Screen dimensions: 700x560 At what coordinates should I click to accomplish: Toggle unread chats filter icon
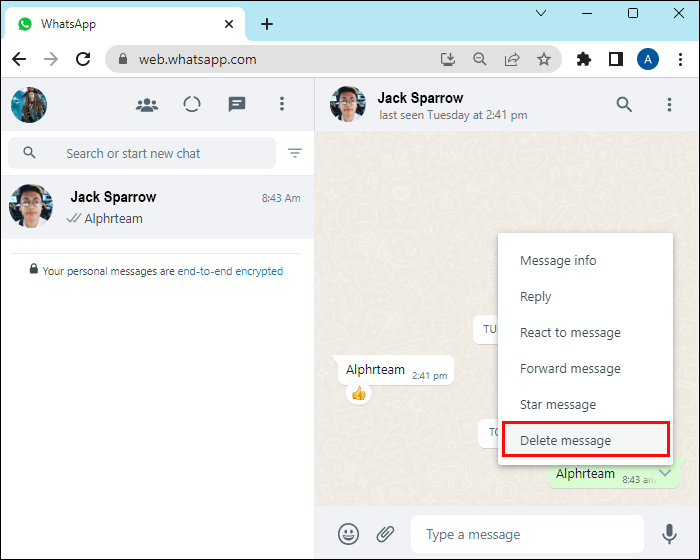pyautogui.click(x=295, y=153)
